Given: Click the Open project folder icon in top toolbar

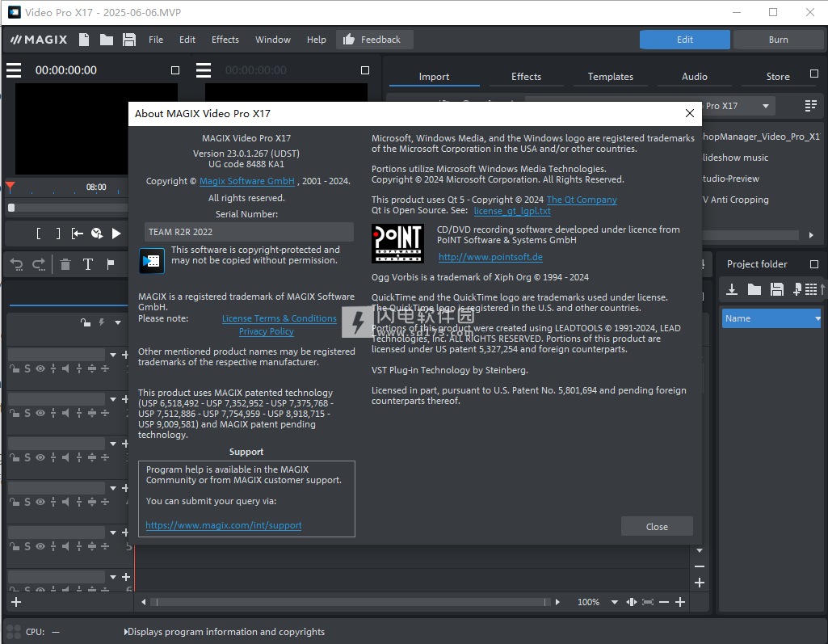Looking at the screenshot, I should (107, 40).
